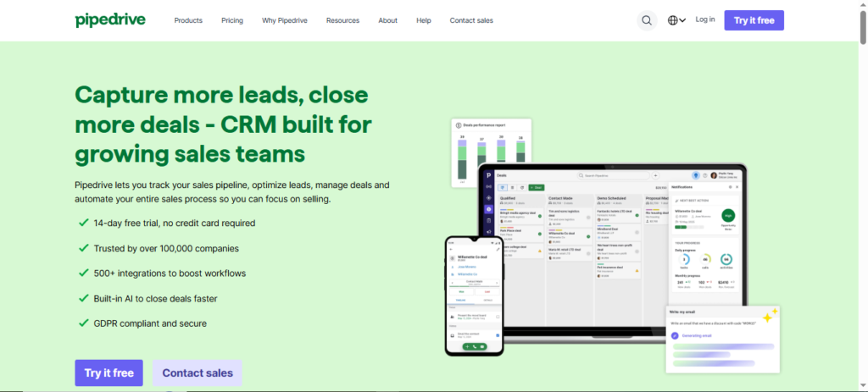This screenshot has width=868, height=392.
Task: Click the Pipedrive logo
Action: (108, 20)
